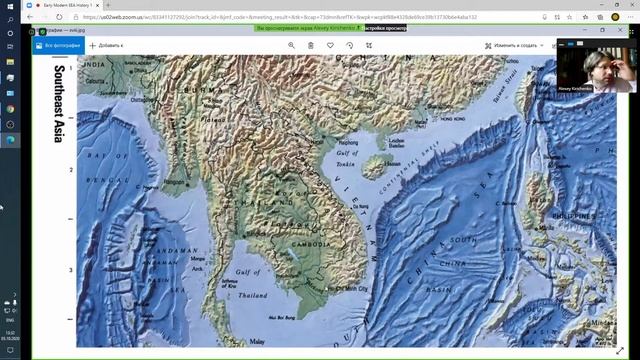Click Add to album button
The width and height of the screenshot is (640, 360).
(x=106, y=45)
